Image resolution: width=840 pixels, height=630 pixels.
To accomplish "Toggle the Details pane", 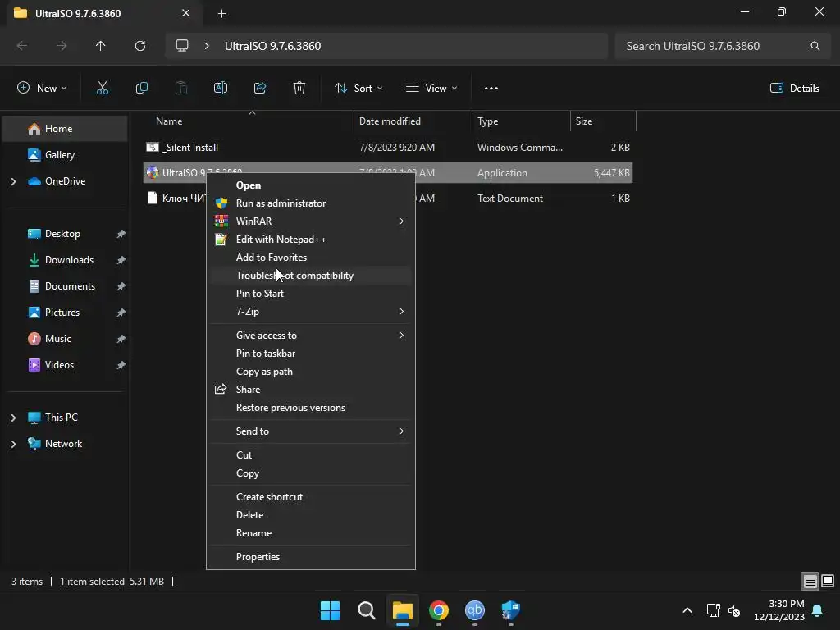I will click(794, 89).
